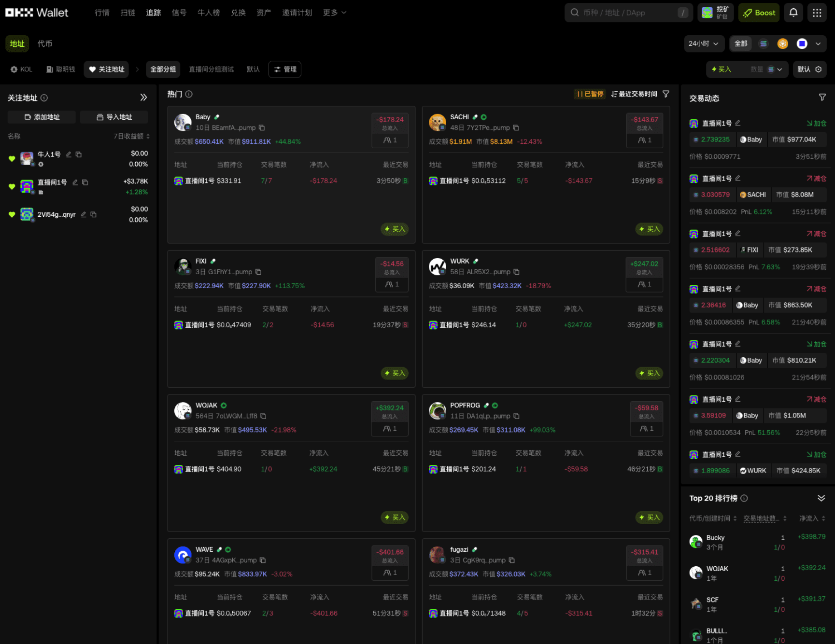835x644 pixels.
Task: Open the Bucky row in Top 20
Action: click(757, 542)
